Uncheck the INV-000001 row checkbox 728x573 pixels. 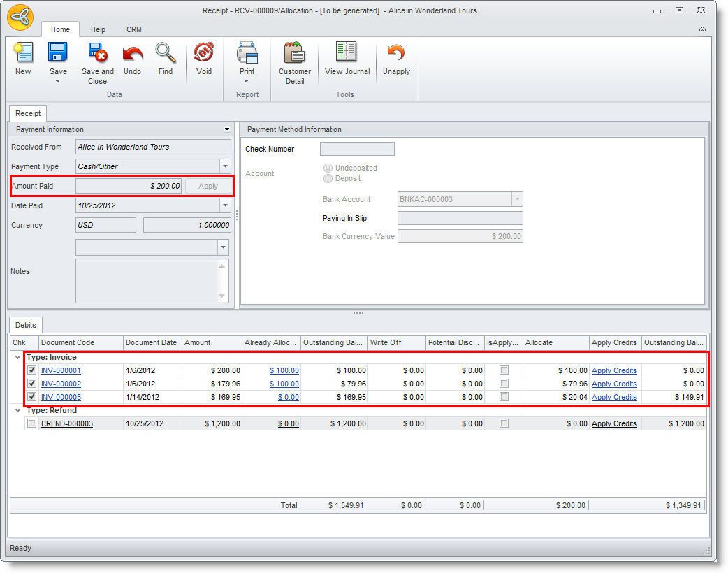31,370
